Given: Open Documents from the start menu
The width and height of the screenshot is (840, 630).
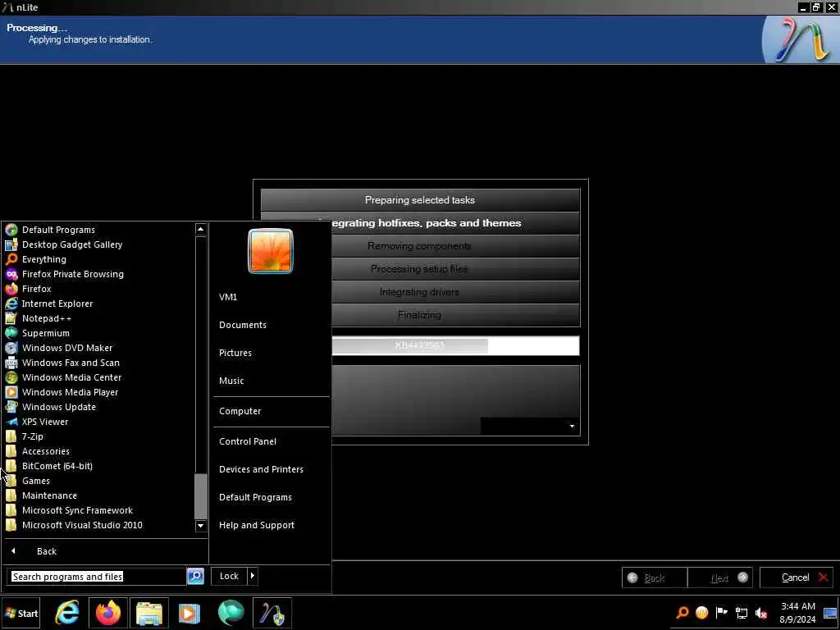Looking at the screenshot, I should click(242, 325).
